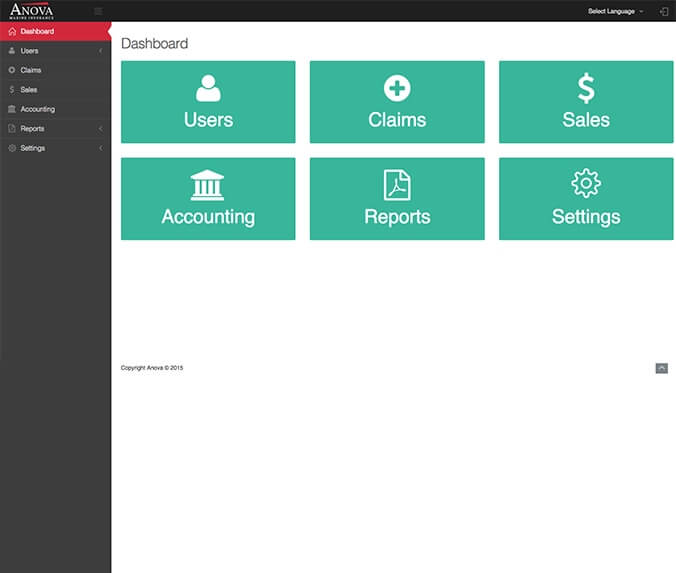Click the scroll-to-top arrow button
676x573 pixels.
(x=661, y=368)
